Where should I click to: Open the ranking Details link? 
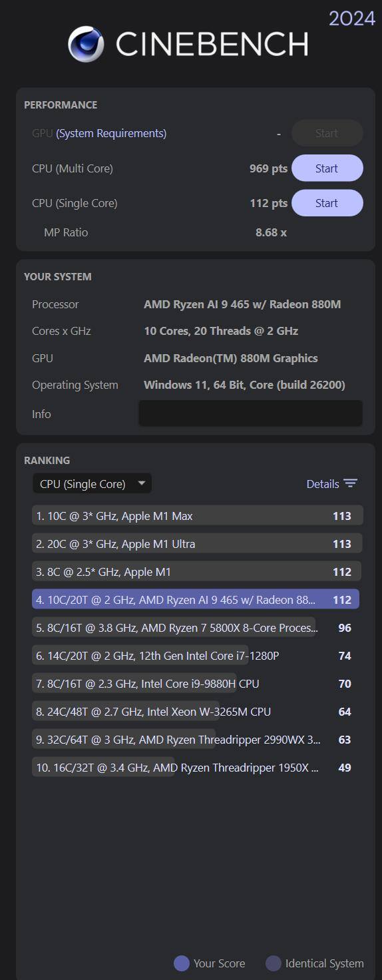(x=323, y=484)
